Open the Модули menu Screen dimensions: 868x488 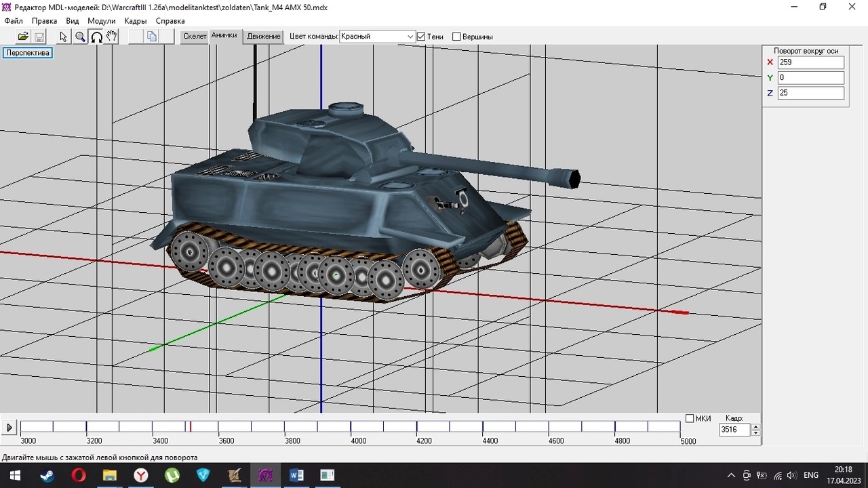coord(102,21)
